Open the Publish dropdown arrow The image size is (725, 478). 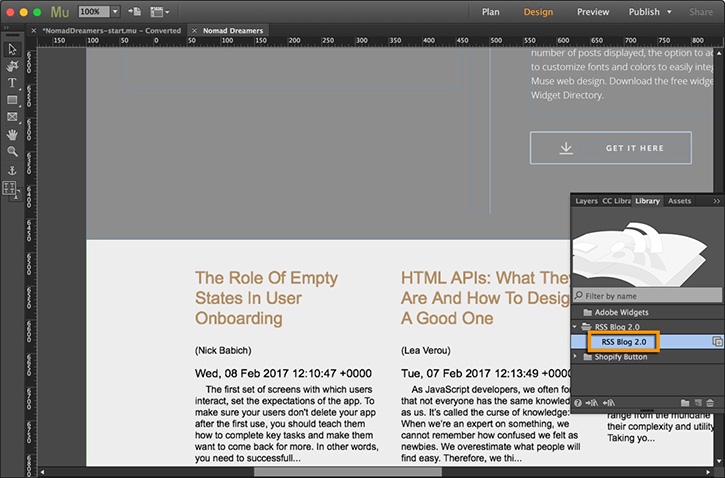click(669, 12)
